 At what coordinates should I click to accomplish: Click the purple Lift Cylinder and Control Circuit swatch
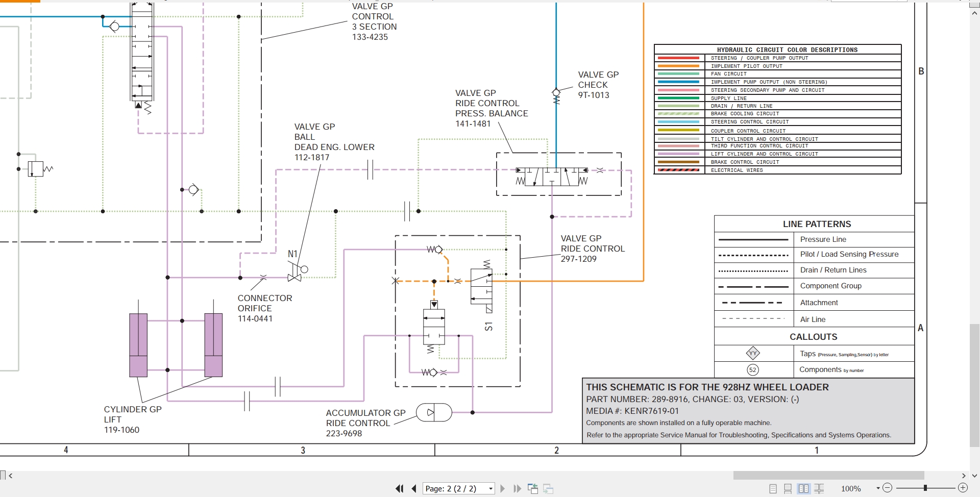(x=678, y=154)
